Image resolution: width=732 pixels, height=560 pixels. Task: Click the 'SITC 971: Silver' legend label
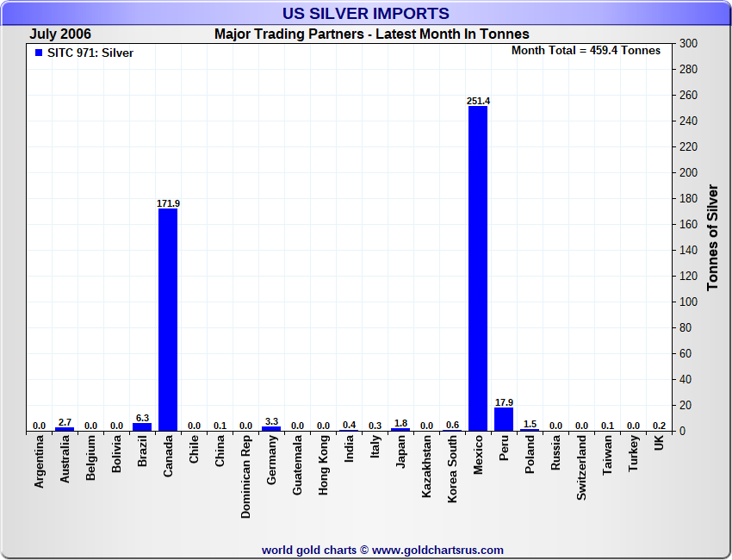90,53
